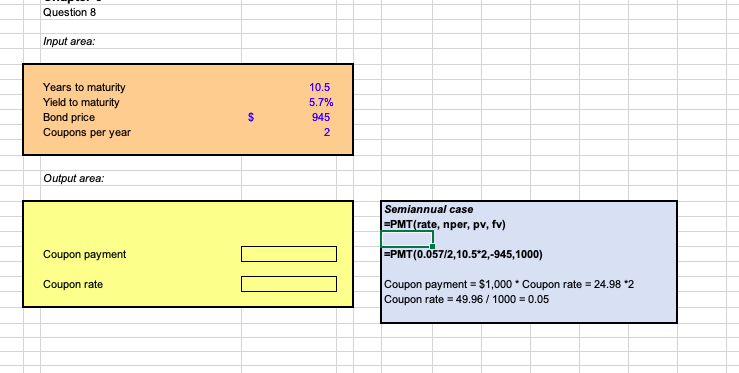The width and height of the screenshot is (739, 373).
Task: Select the 'Coupon rate = 49.96 / 1000' line
Action: point(467,299)
